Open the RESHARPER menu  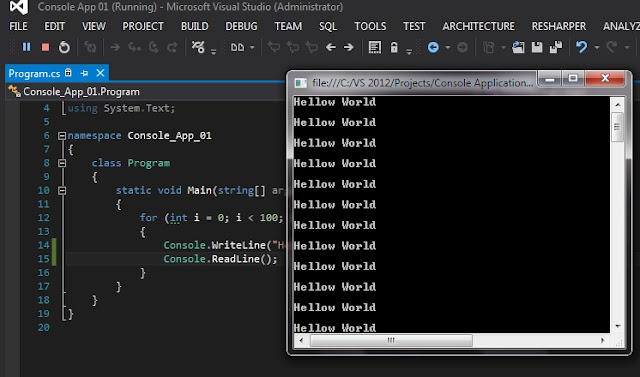558,26
